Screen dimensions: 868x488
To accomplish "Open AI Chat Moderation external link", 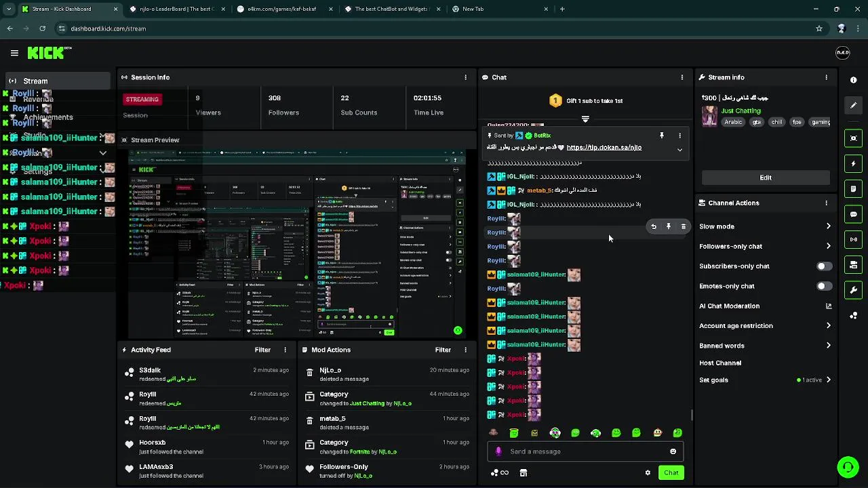I will pos(828,306).
